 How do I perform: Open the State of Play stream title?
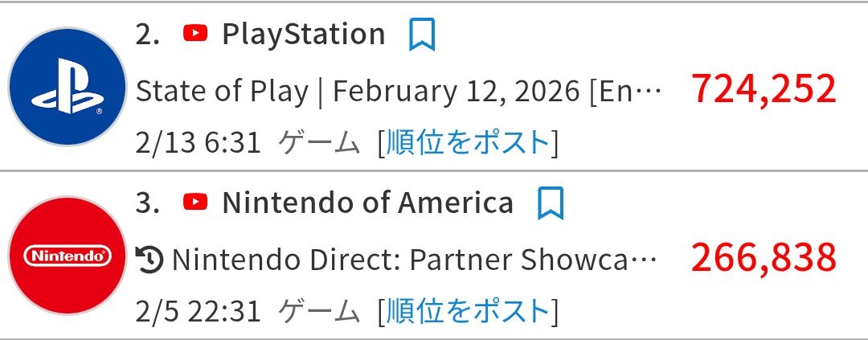[x=399, y=92]
